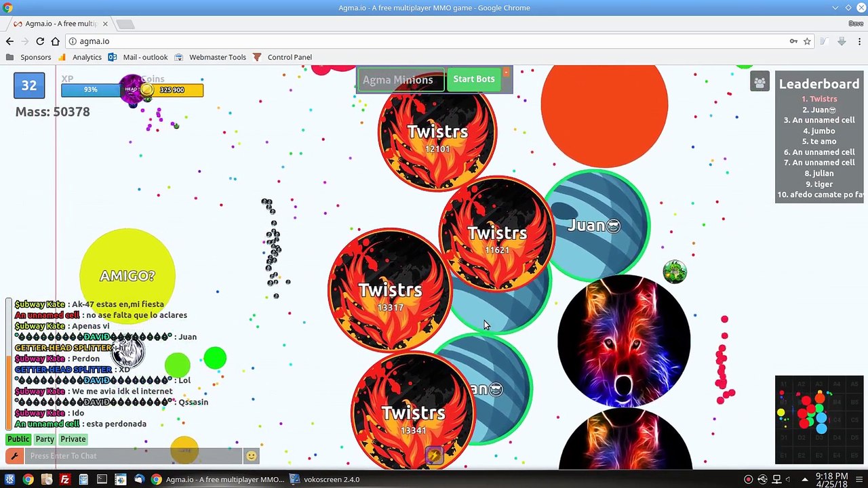Screen dimensions: 868x488
Task: Click the yellow AMIGO? cell
Action: 127,276
